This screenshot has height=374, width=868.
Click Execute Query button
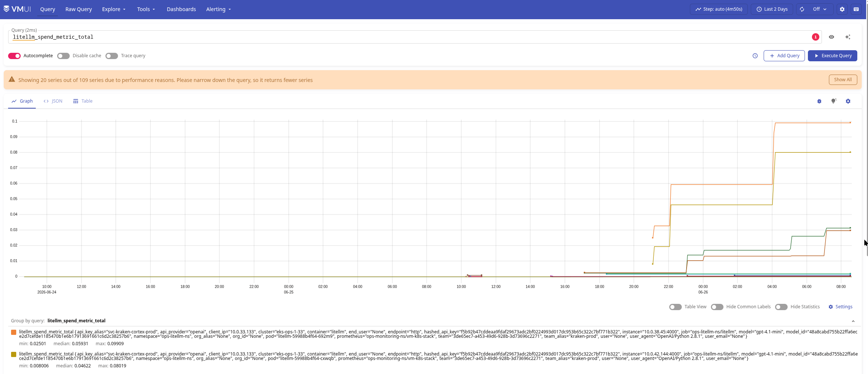833,56
